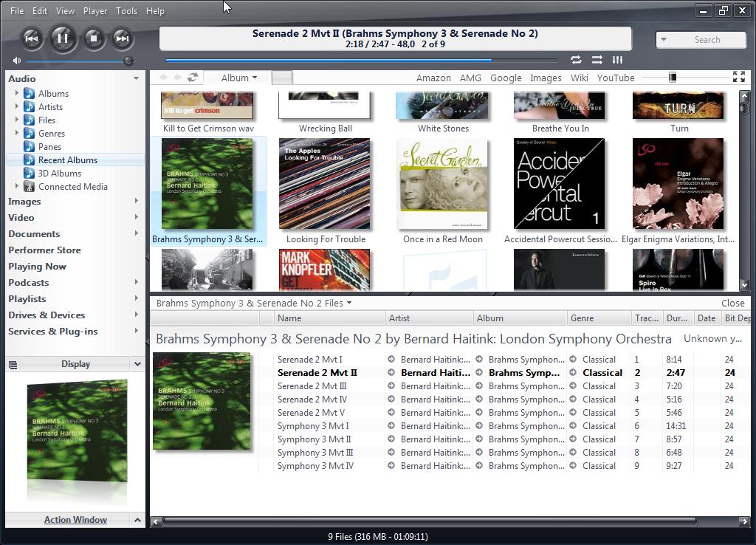Screen dimensions: 756x545
Task: Open the Player menu
Action: click(95, 10)
